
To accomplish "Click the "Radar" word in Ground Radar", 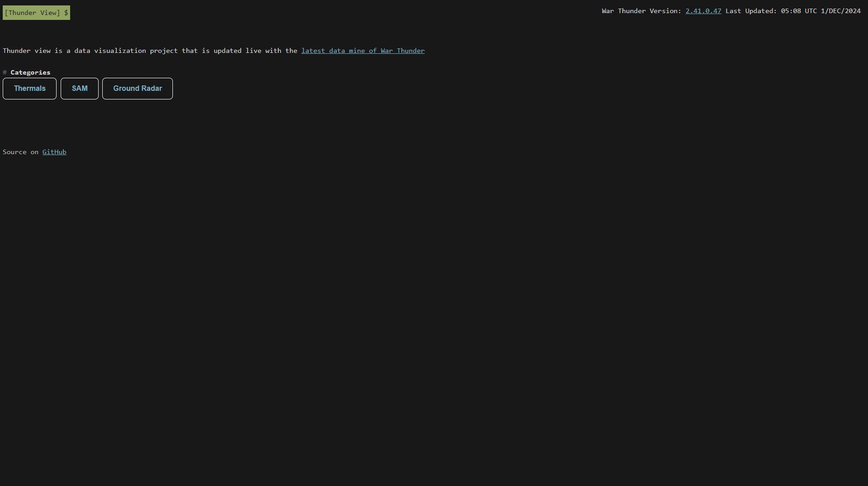I will [x=151, y=89].
